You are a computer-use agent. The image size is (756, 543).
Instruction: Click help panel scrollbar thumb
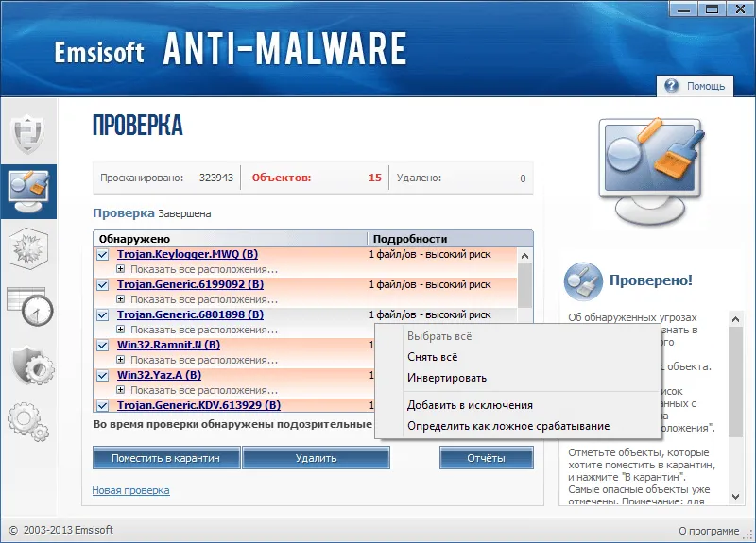click(x=736, y=382)
